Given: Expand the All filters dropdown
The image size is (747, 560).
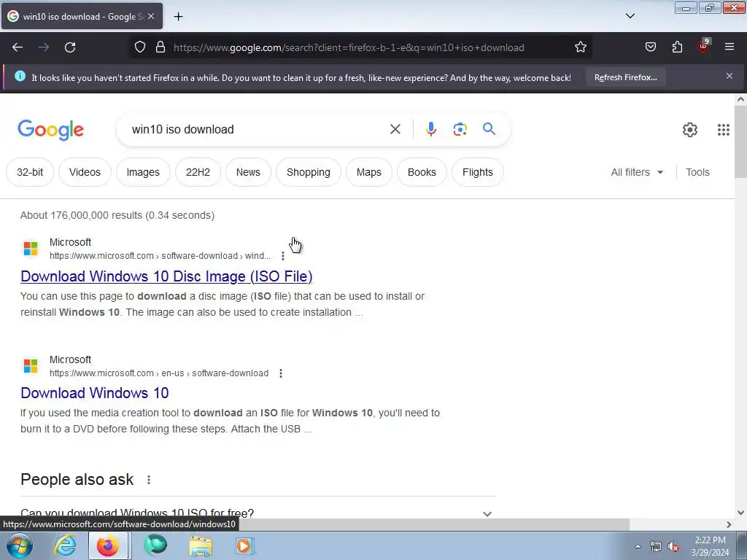Looking at the screenshot, I should (637, 172).
